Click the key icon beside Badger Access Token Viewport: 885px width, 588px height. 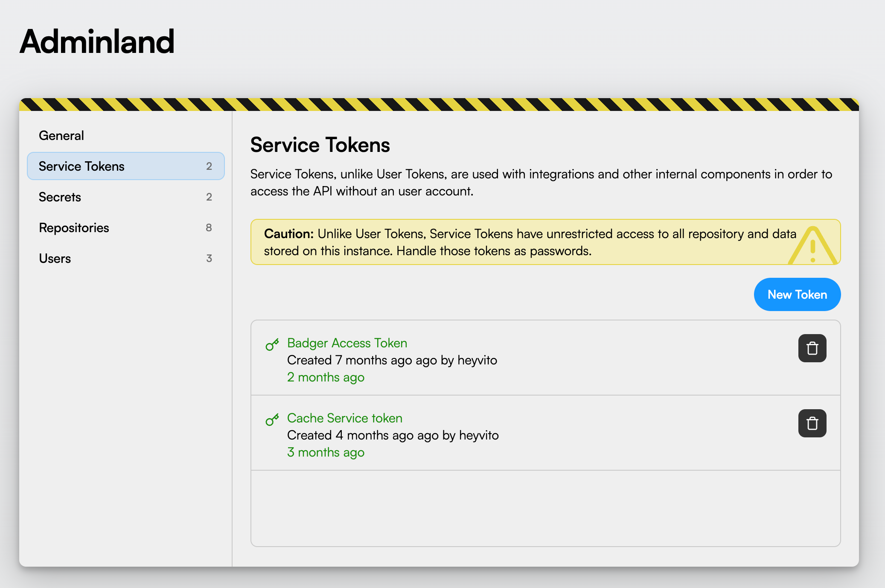pyautogui.click(x=272, y=344)
